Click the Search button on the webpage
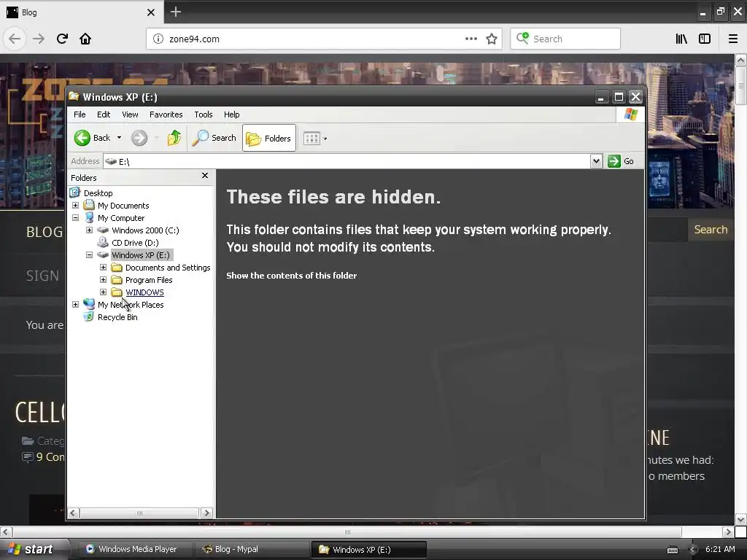 (x=711, y=230)
